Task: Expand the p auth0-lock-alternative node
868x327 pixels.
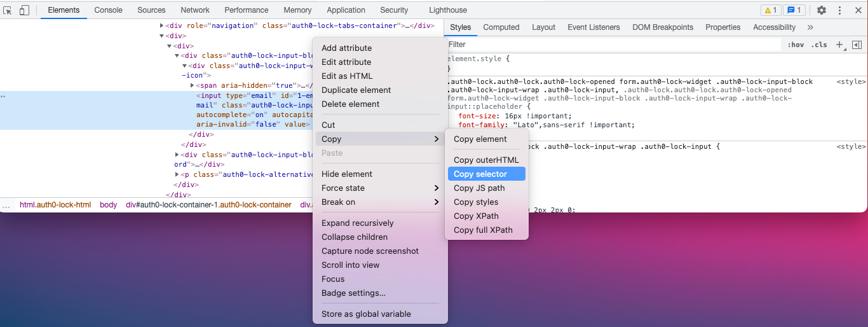Action: (x=177, y=174)
